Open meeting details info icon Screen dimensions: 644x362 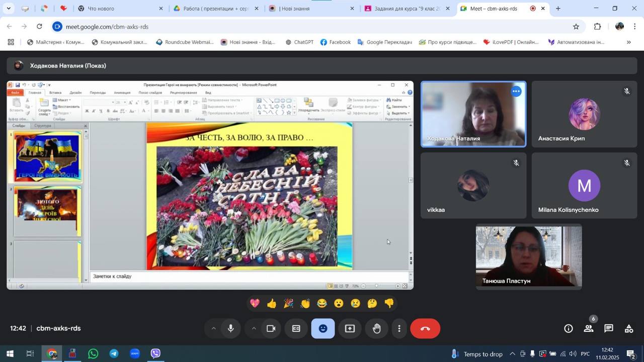568,329
